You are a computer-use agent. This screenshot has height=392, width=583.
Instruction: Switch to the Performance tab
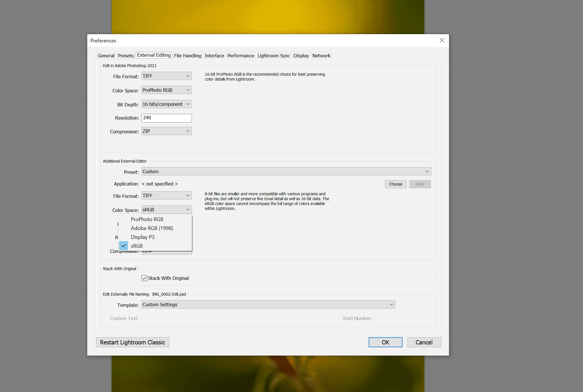240,56
